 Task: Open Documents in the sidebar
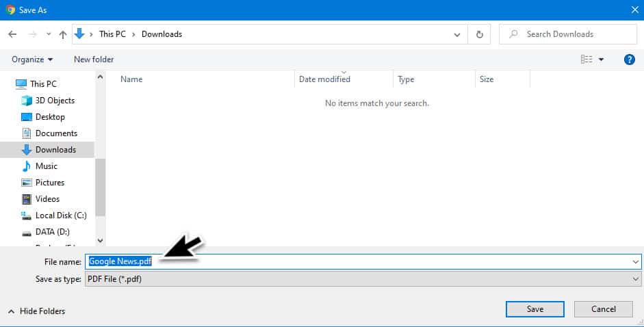tap(56, 133)
